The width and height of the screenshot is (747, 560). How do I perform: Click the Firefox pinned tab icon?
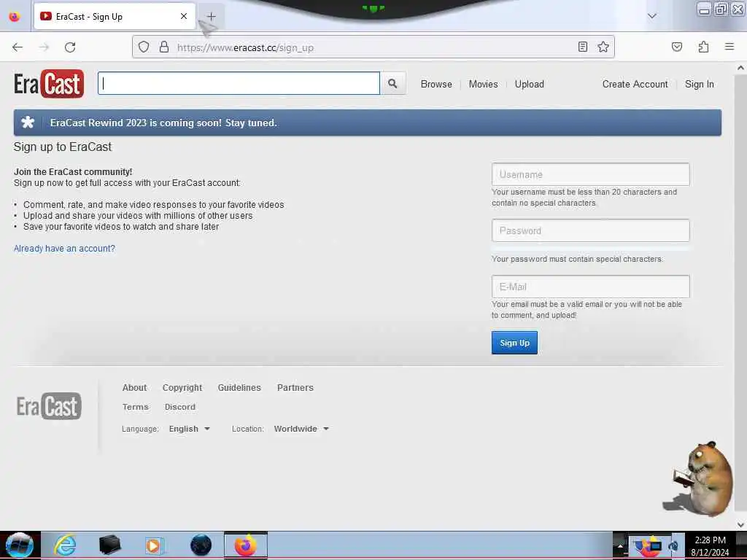pyautogui.click(x=15, y=16)
